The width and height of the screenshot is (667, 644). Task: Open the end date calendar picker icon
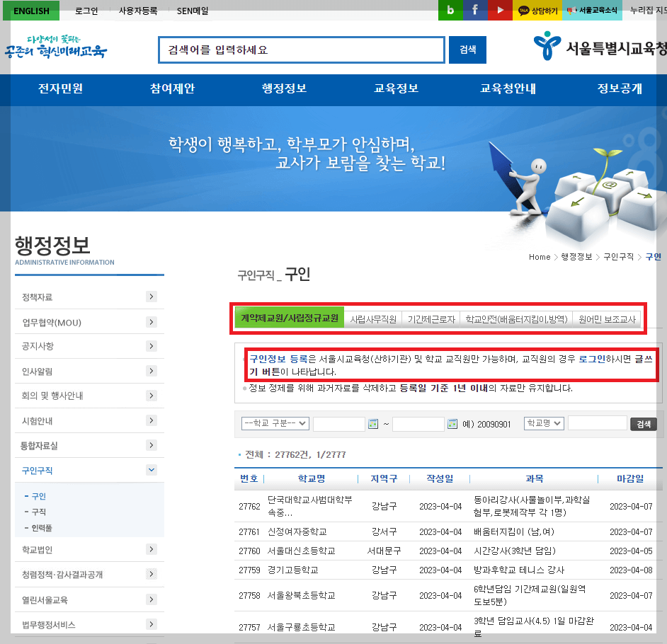click(x=452, y=424)
